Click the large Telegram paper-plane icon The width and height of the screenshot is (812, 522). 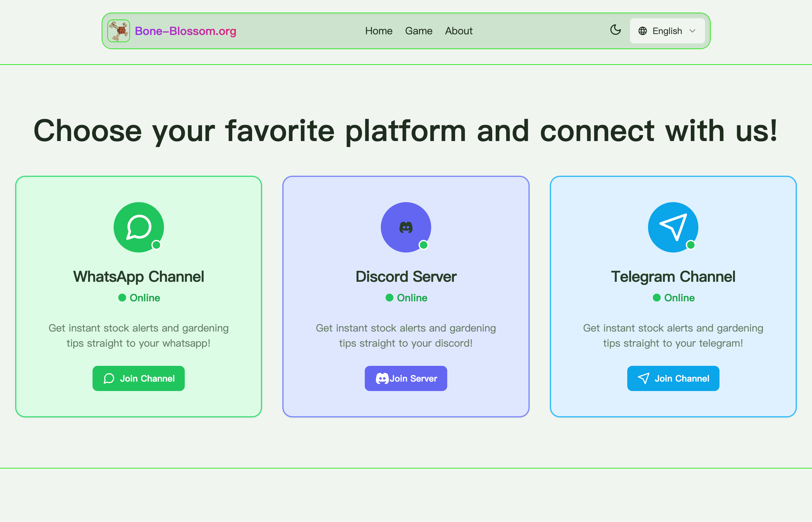[673, 227]
